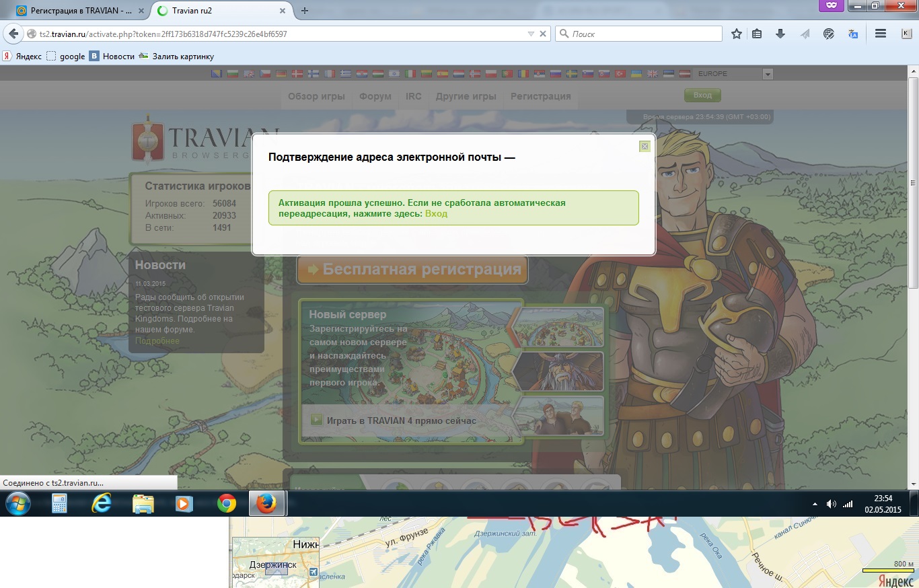Screen dimensions: 919x588
Task: Go back with the browser back arrow
Action: [13, 34]
